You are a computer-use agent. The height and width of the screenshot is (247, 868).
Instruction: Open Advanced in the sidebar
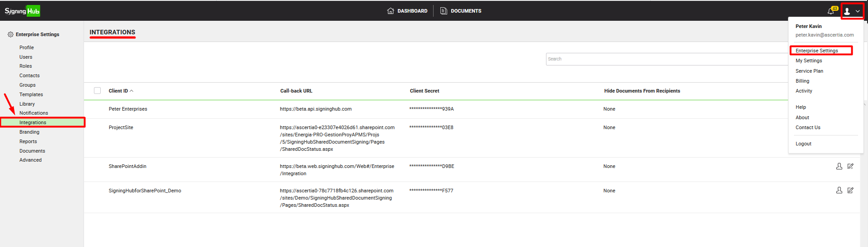[30, 160]
